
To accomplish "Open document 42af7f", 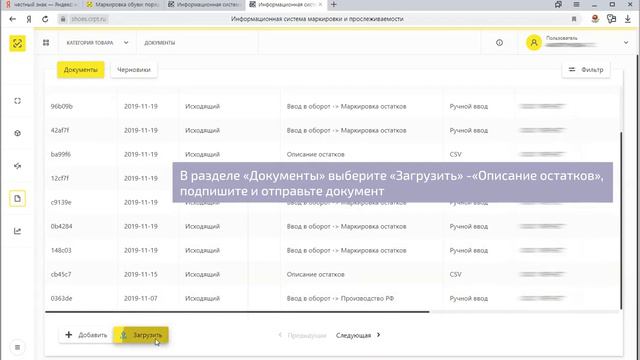I will (60, 130).
